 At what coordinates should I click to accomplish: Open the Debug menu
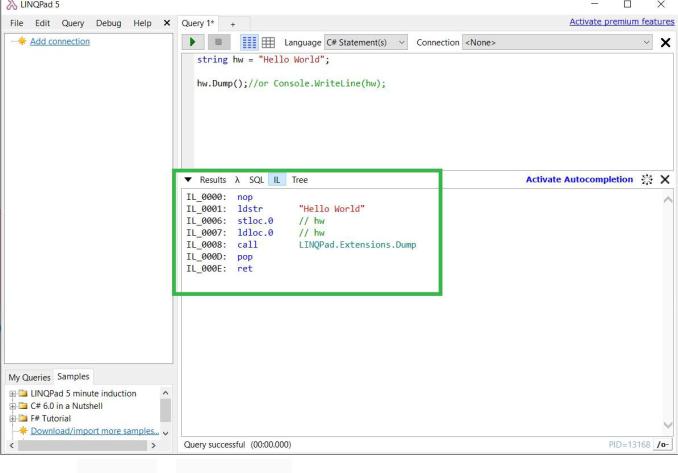[109, 23]
